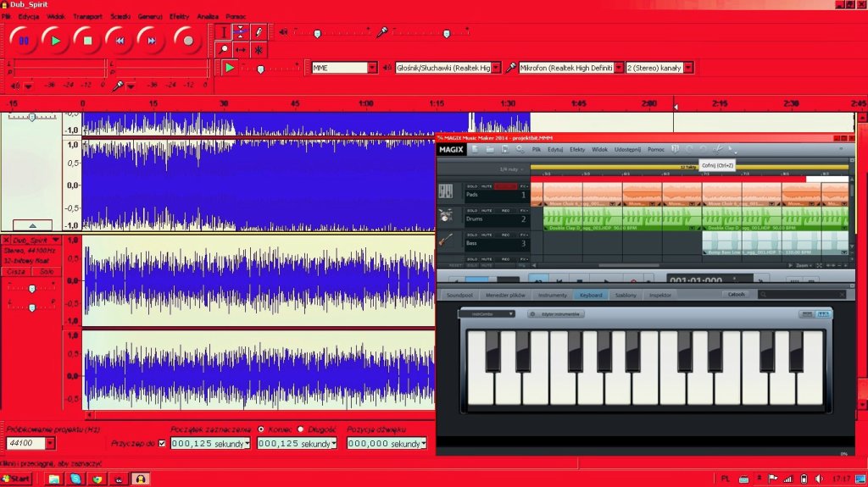
Task: Click the Pads track keyboard instrument icon
Action: (446, 191)
